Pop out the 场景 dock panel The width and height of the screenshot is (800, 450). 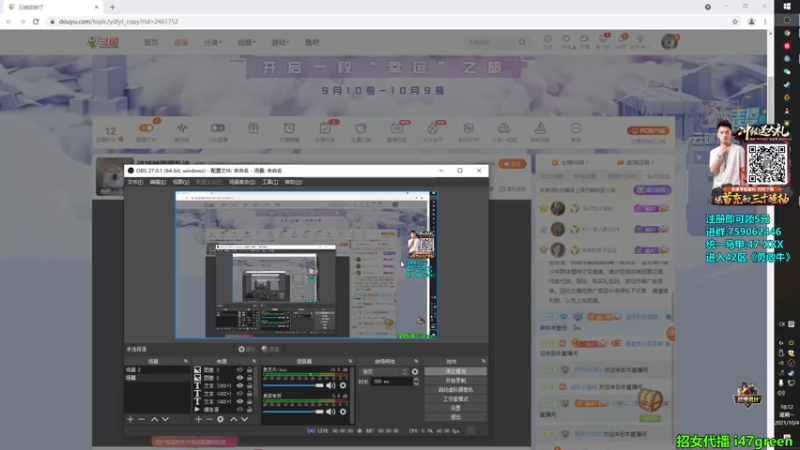point(186,361)
